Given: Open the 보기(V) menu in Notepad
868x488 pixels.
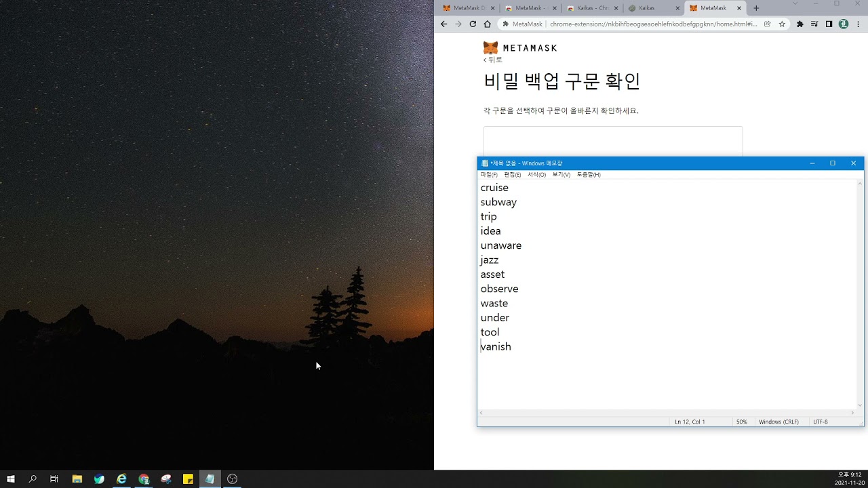Looking at the screenshot, I should 561,175.
